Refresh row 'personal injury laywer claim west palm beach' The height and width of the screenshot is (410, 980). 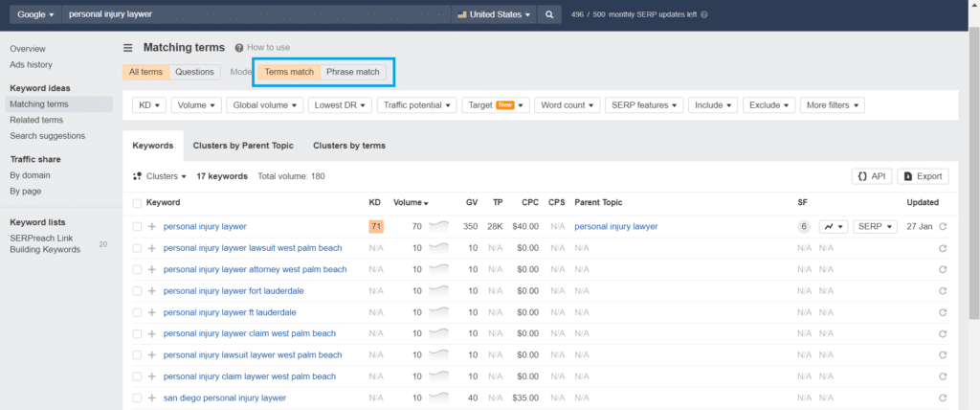pos(943,333)
